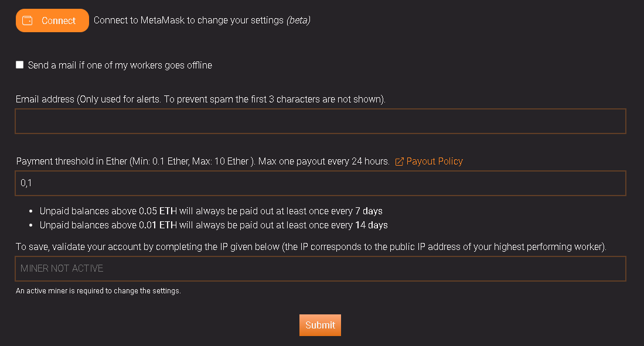The height and width of the screenshot is (346, 644).
Task: Click the bold '0.01 ETH' text
Action: point(158,225)
